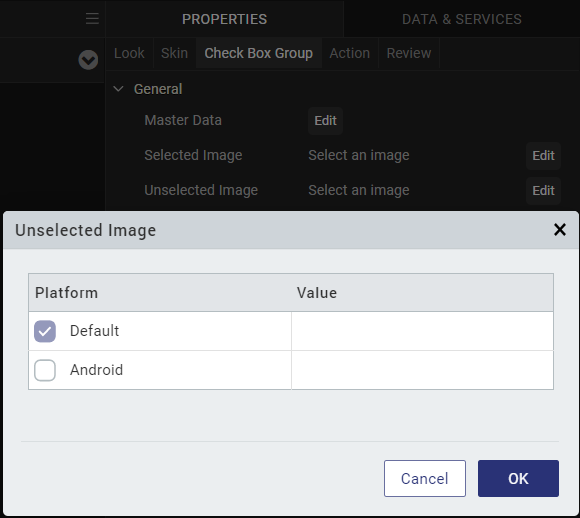Click the Default row value cell
The width and height of the screenshot is (580, 518).
[x=422, y=331]
